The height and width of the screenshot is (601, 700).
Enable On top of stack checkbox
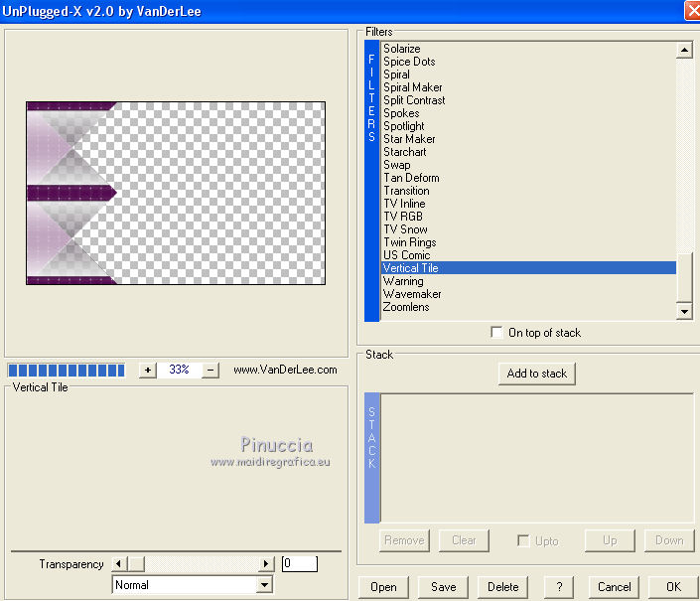coord(496,332)
